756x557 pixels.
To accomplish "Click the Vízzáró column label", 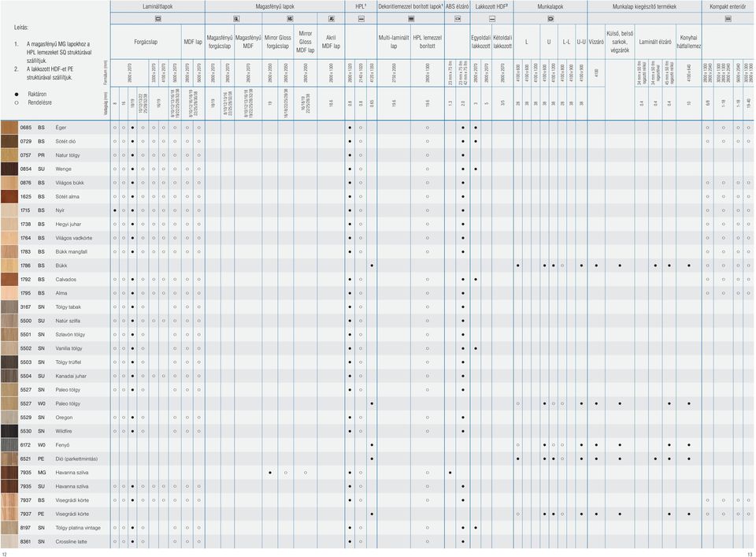I will [x=596, y=42].
